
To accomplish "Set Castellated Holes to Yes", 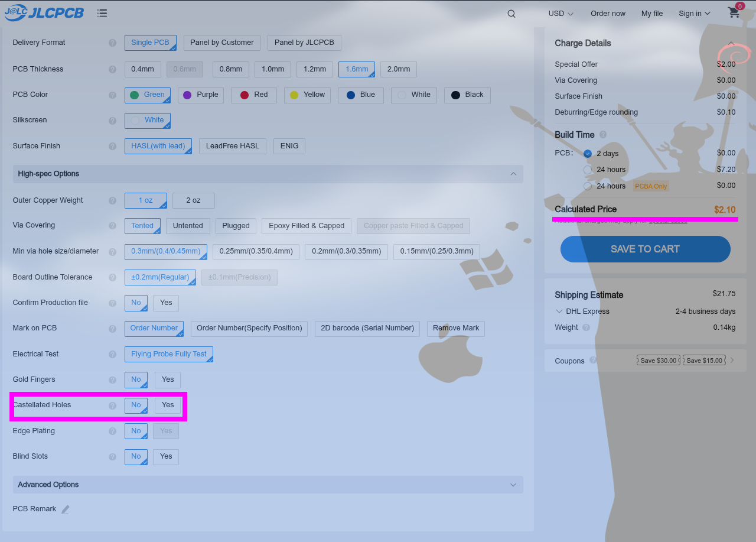I will 168,405.
